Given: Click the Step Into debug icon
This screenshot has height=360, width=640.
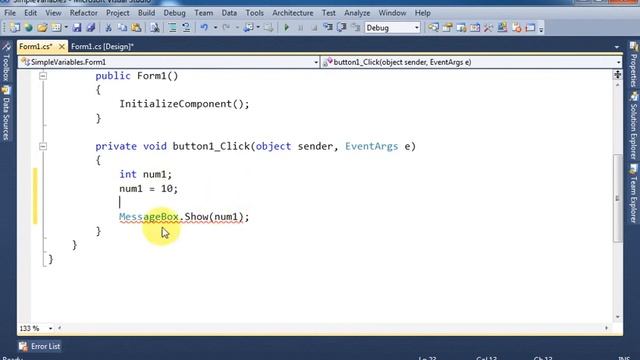Looking at the screenshot, I should click(x=328, y=28).
